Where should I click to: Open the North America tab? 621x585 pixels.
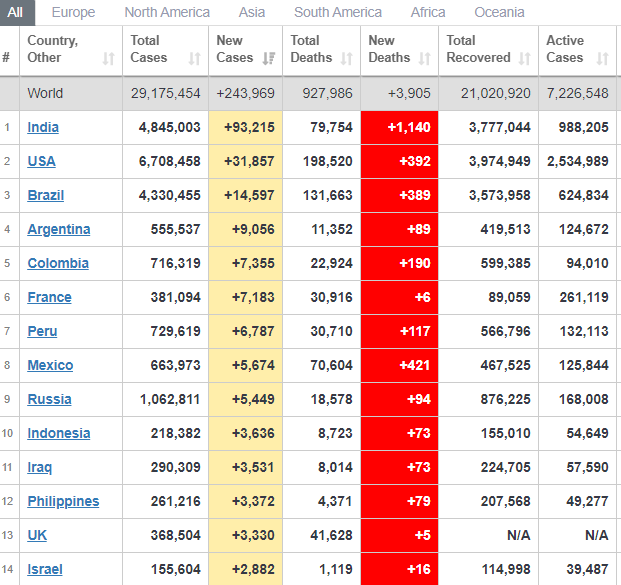167,12
